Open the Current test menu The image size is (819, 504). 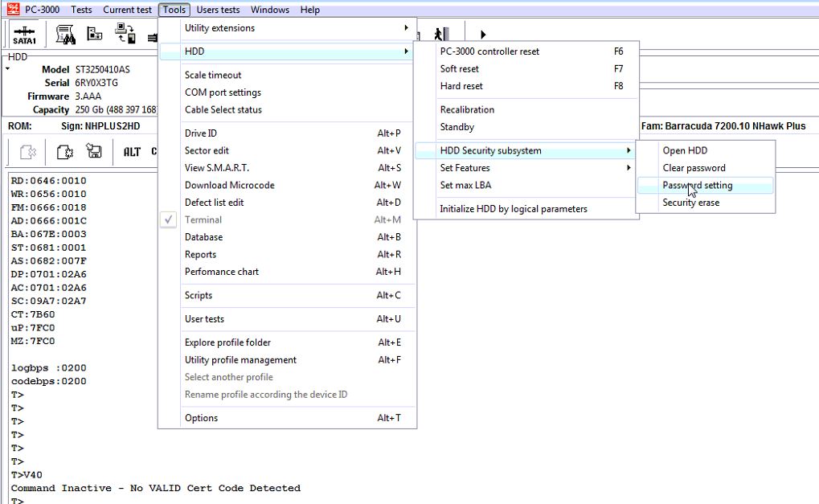pyautogui.click(x=127, y=10)
